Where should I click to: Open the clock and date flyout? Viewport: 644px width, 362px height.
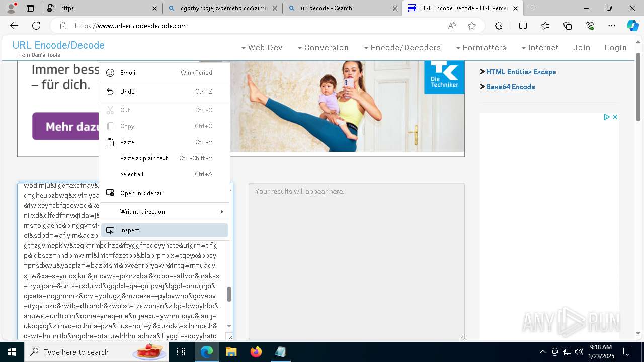(x=601, y=352)
